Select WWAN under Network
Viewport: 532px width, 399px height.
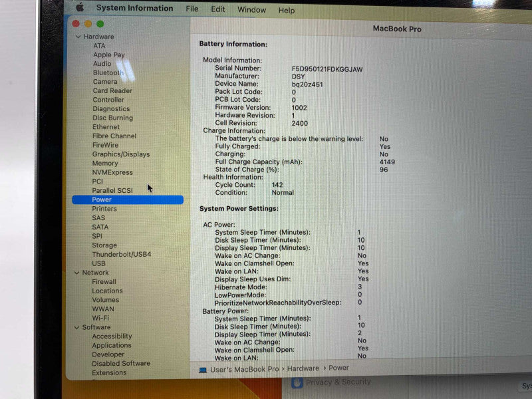tap(103, 309)
